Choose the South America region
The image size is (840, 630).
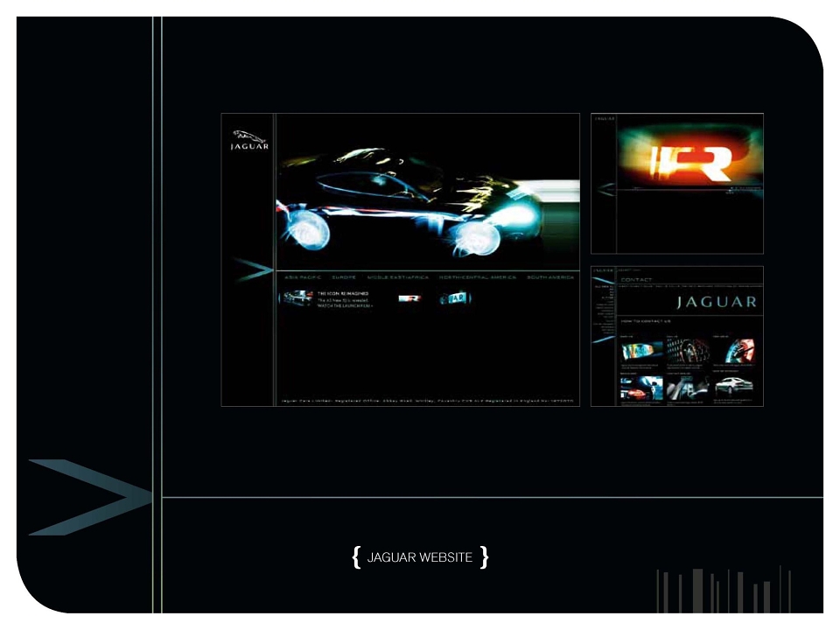tap(550, 277)
